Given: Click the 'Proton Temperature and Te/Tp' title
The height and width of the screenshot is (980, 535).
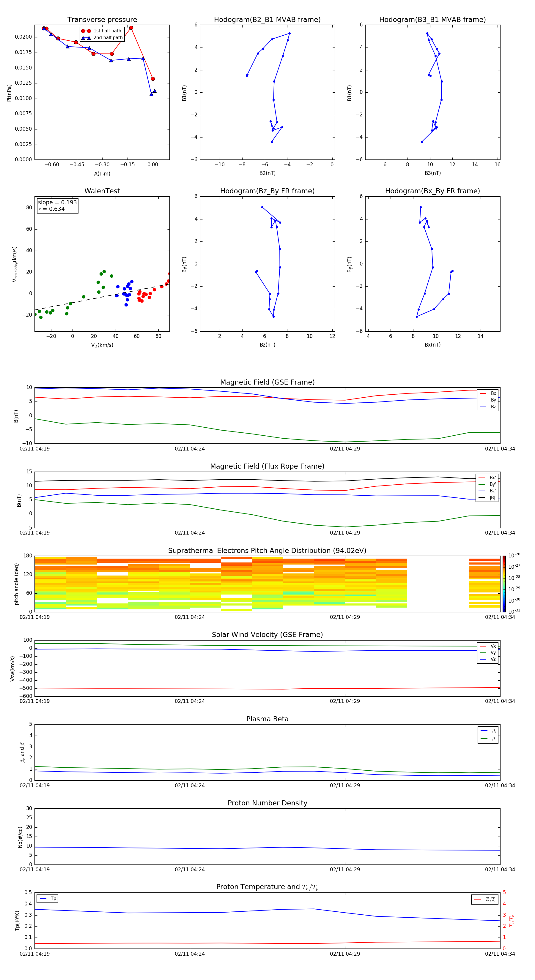Looking at the screenshot, I should (267, 887).
